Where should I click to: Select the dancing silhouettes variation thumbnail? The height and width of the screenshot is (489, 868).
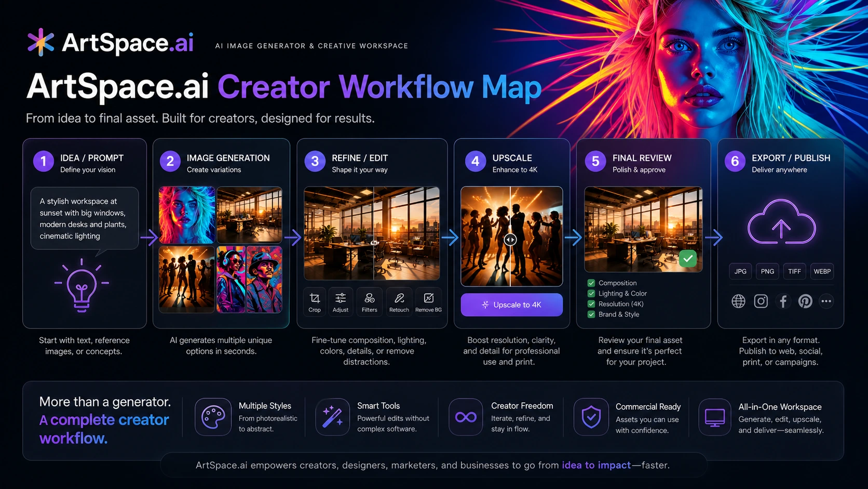pyautogui.click(x=187, y=279)
